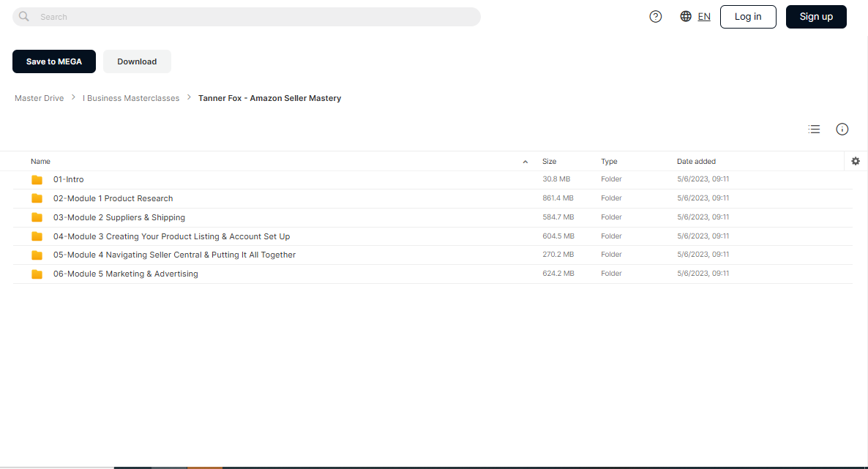Click Folder type of 02-Module 1 row

point(611,198)
